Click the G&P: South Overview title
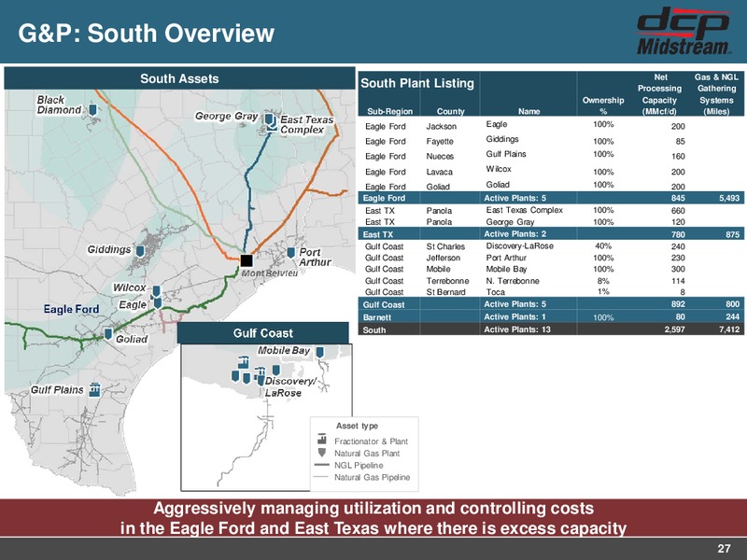The height and width of the screenshot is (560, 747). [147, 34]
